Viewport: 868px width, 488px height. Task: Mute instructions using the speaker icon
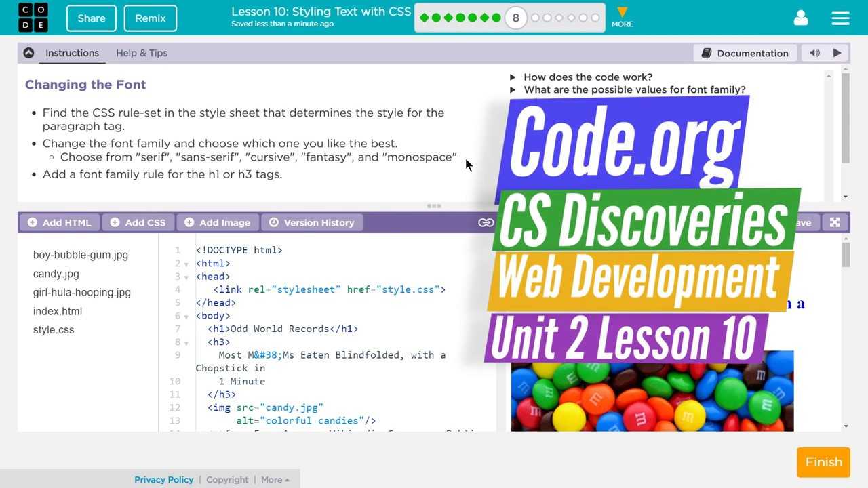814,53
